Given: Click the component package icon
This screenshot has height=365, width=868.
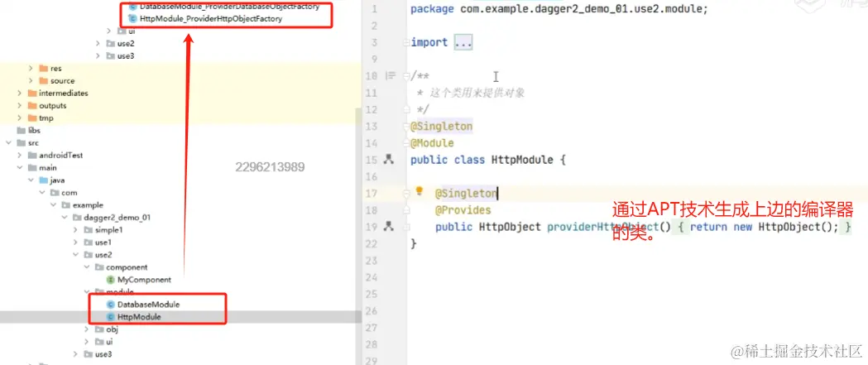Looking at the screenshot, I should coord(99,267).
